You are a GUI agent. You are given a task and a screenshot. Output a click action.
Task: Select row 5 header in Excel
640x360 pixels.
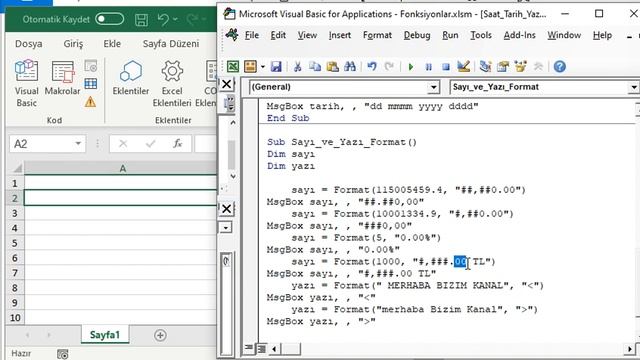click(15, 243)
